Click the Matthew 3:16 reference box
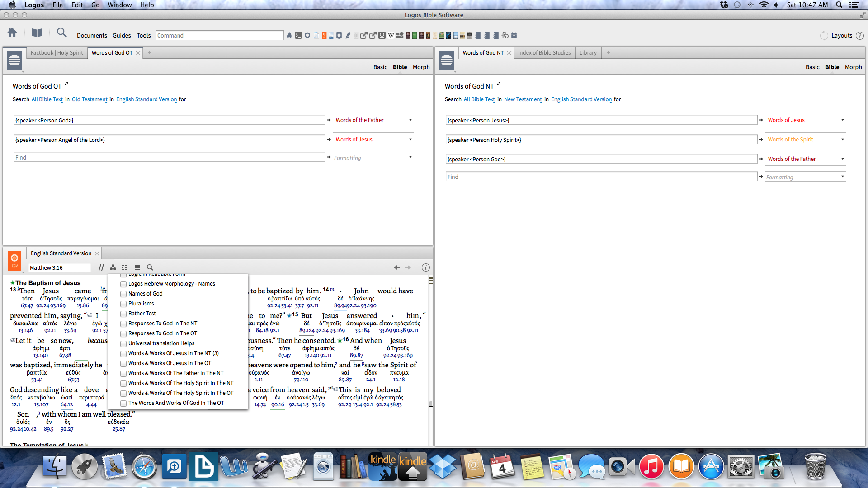868x488 pixels. coord(60,268)
